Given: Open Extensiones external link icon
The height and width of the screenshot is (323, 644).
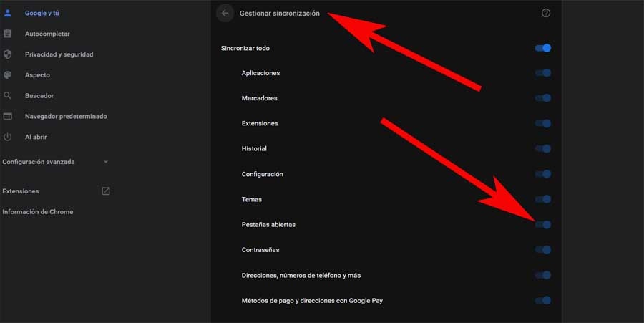Looking at the screenshot, I should tap(106, 191).
